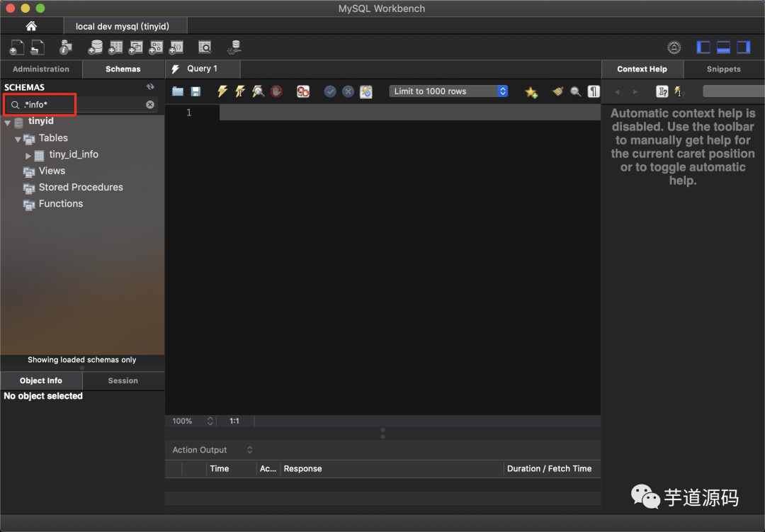Create a new SQL tab icon
Screen dimensions: 765x532
[16, 47]
